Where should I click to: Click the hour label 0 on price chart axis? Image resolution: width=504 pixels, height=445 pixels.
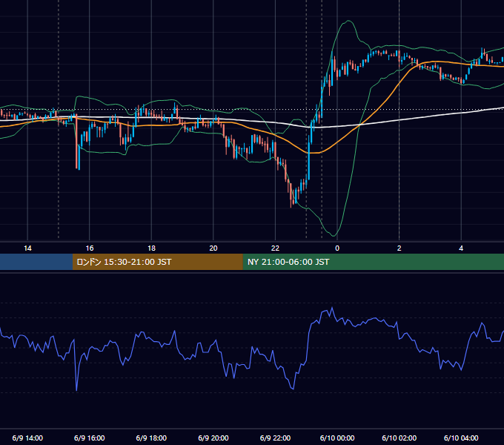[x=337, y=248]
